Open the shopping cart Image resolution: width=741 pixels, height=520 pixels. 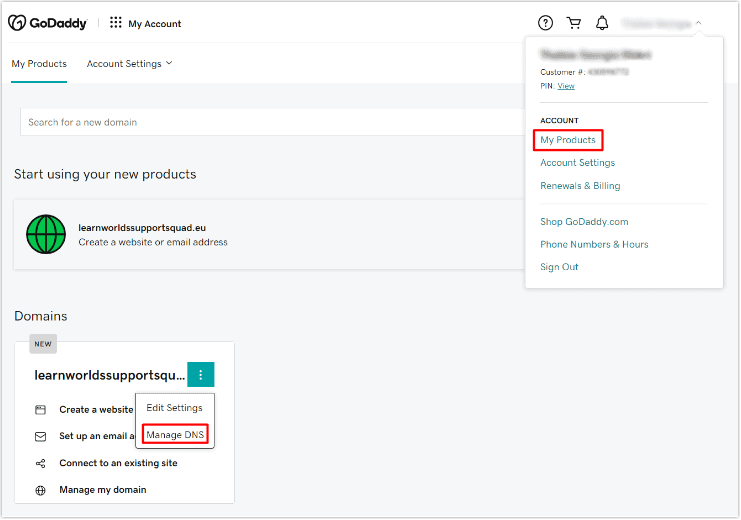pyautogui.click(x=574, y=23)
